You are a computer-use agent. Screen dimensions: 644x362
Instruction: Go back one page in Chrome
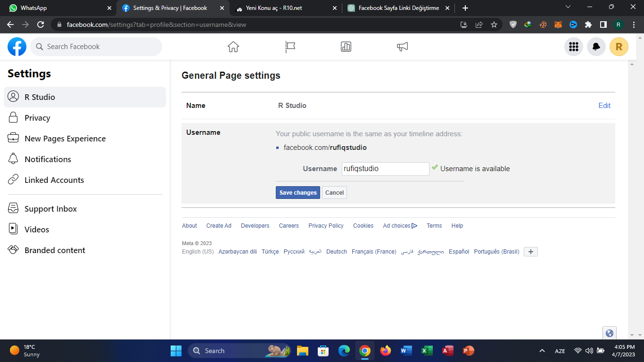(x=10, y=25)
